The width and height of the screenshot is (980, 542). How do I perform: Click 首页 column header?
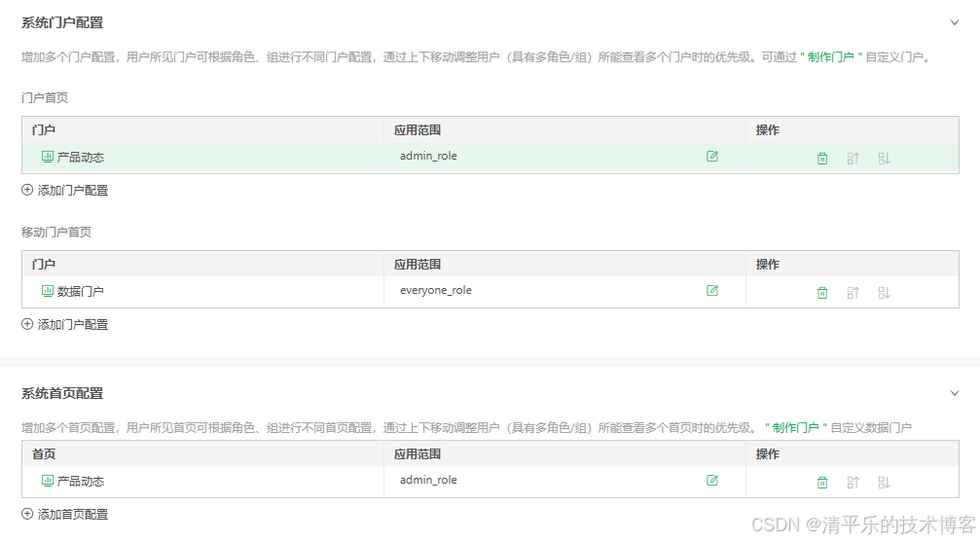(x=44, y=454)
